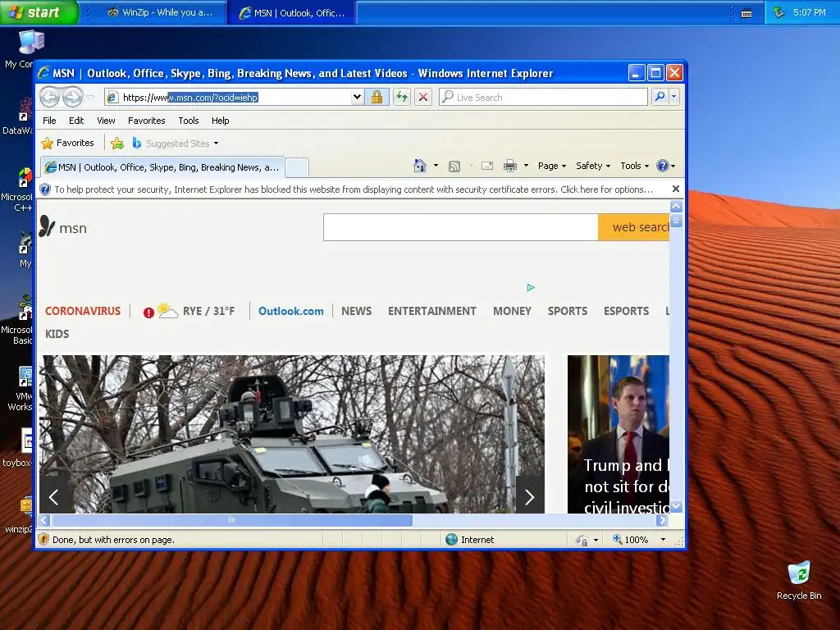Go to the SPORTS section
Image resolution: width=840 pixels, height=630 pixels.
click(x=568, y=311)
